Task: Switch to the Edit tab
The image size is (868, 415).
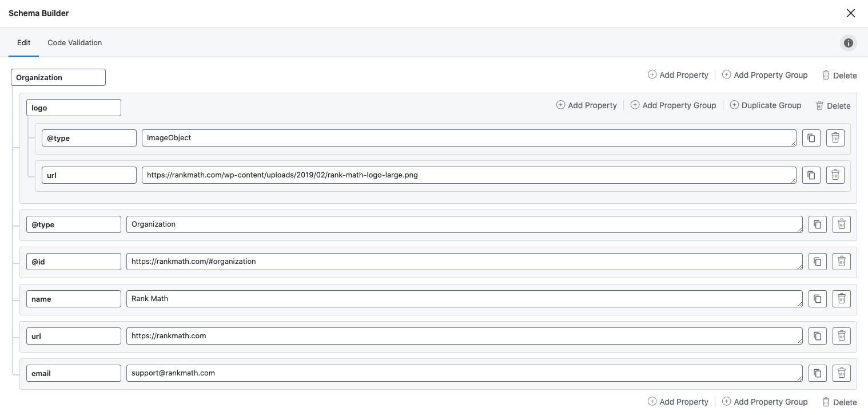Action: tap(23, 43)
